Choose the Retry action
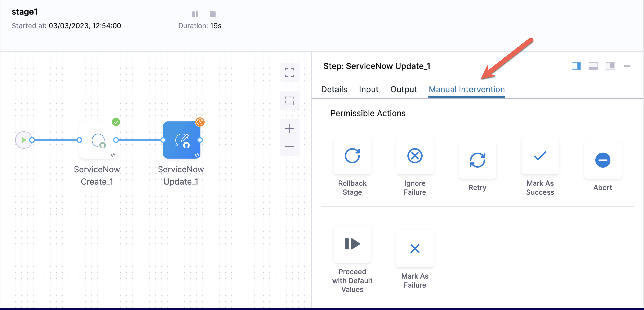Image resolution: width=644 pixels, height=310 pixels. point(477,160)
